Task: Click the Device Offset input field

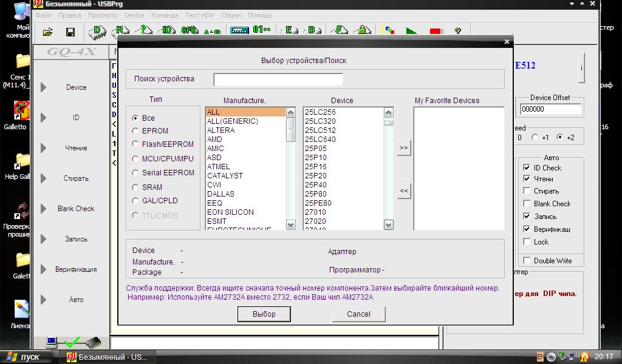Action: (x=550, y=109)
